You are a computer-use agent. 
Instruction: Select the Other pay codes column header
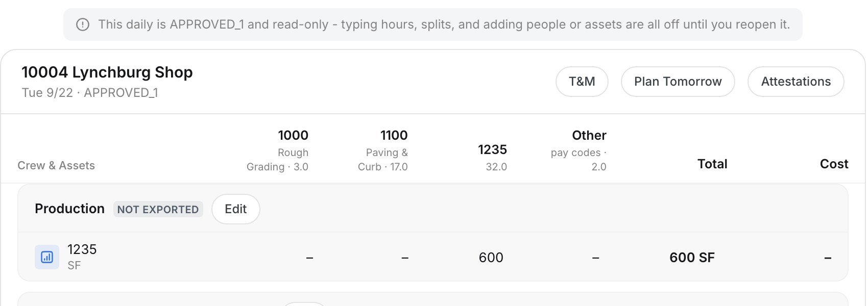[x=579, y=150]
